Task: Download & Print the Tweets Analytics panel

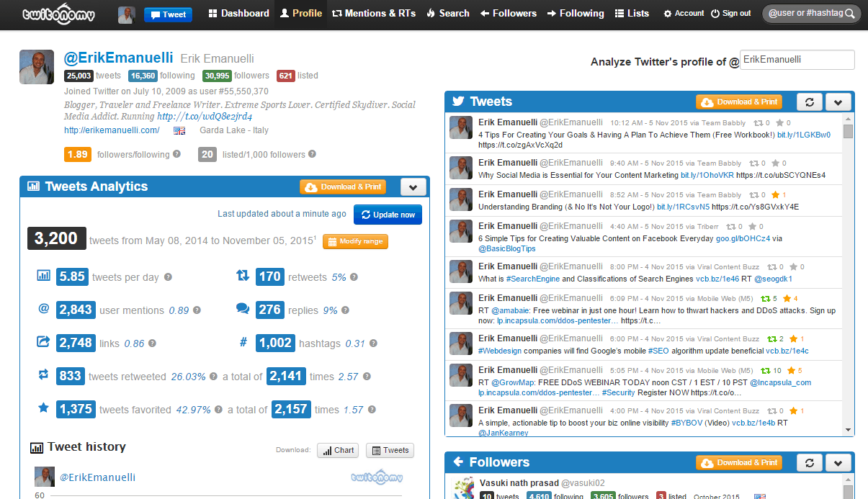Action: click(343, 187)
